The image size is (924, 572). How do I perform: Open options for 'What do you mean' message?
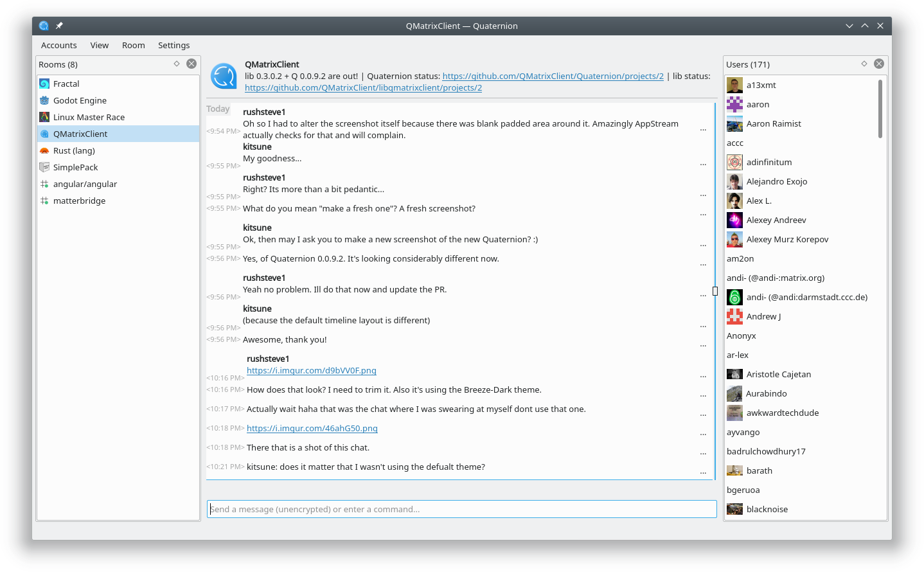tap(703, 215)
